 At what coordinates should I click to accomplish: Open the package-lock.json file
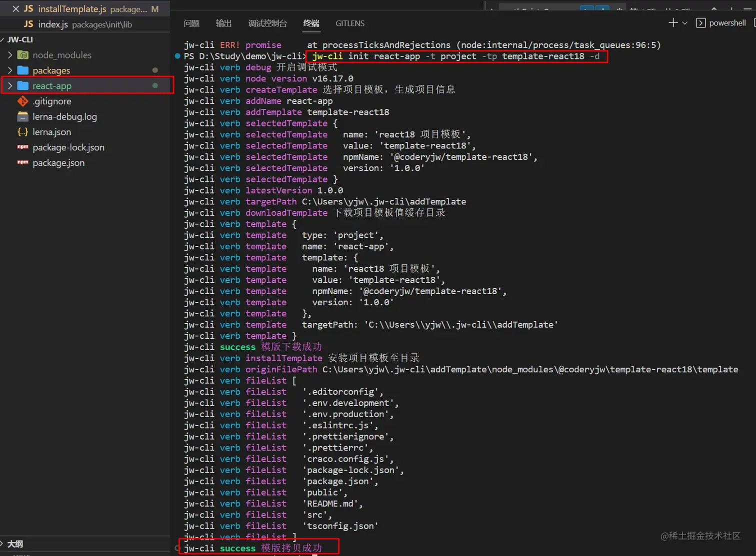pyautogui.click(x=68, y=147)
